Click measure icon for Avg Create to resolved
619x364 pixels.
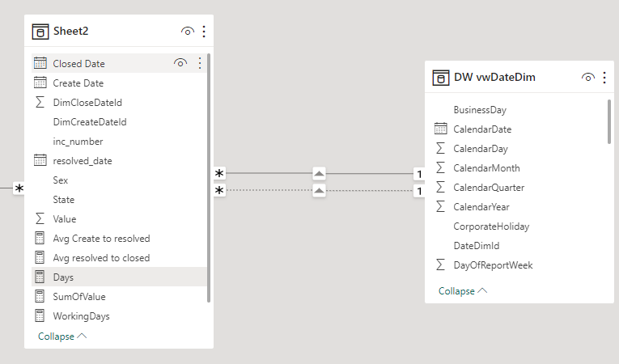coord(40,238)
